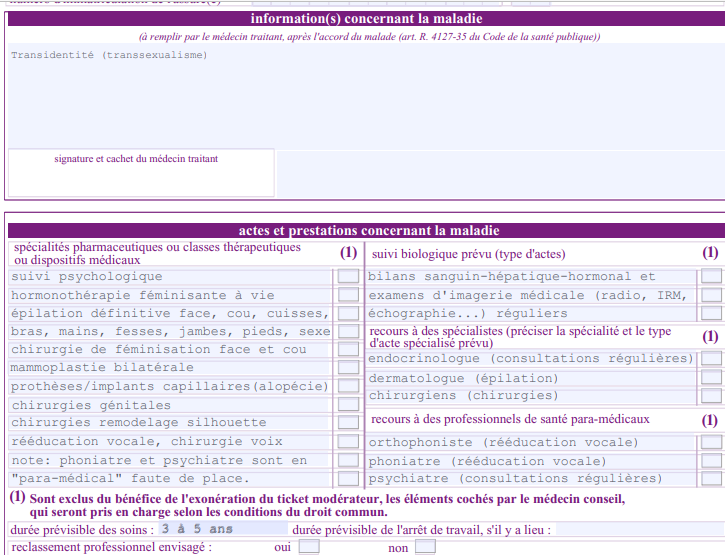The width and height of the screenshot is (725, 555).
Task: Edit the 'note: phoniatre et psychiatre sont en' field
Action: point(170,460)
